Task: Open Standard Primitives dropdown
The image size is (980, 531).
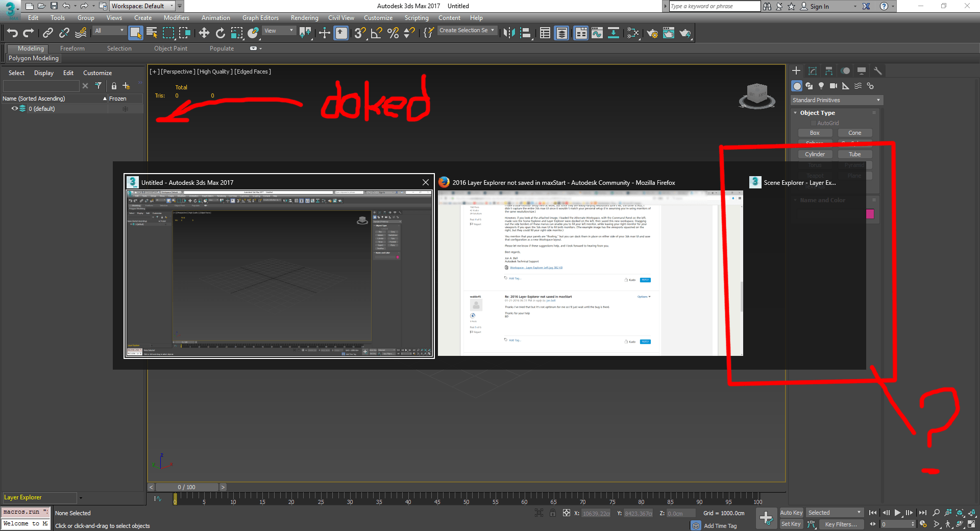Action: pos(837,100)
